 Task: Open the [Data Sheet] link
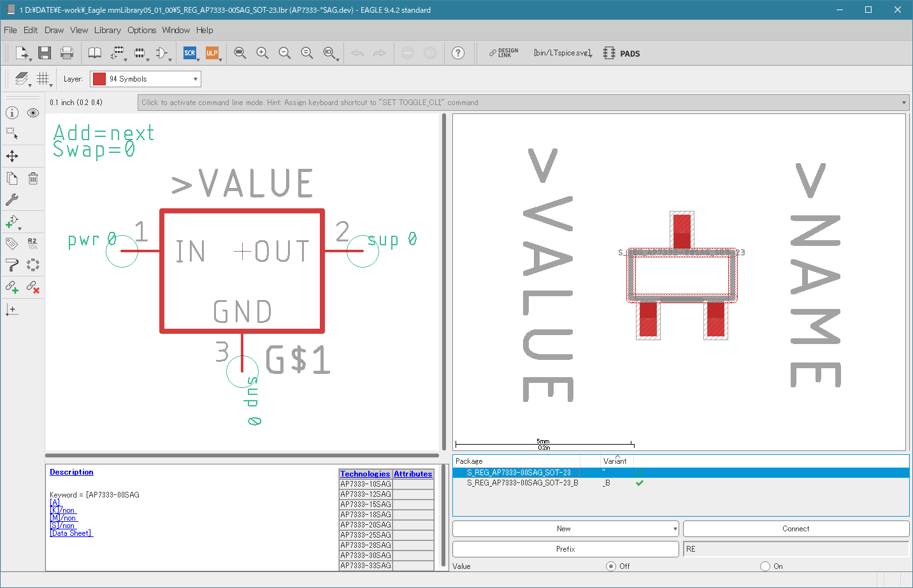(71, 533)
